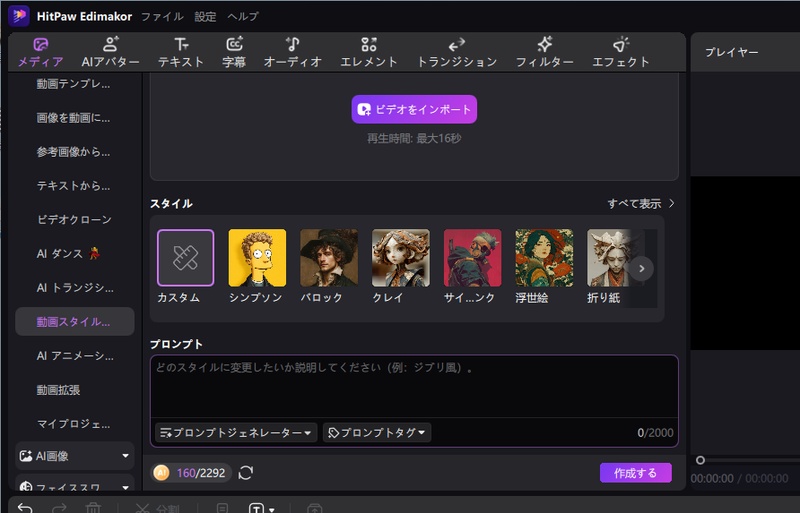Choose the シンプソン style thumbnail
The image size is (800, 513).
(257, 258)
